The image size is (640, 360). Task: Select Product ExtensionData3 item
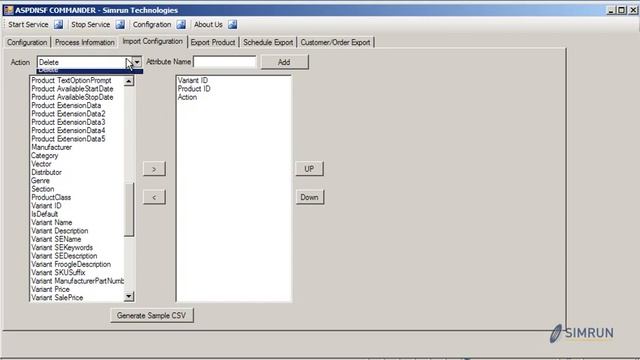(x=68, y=122)
